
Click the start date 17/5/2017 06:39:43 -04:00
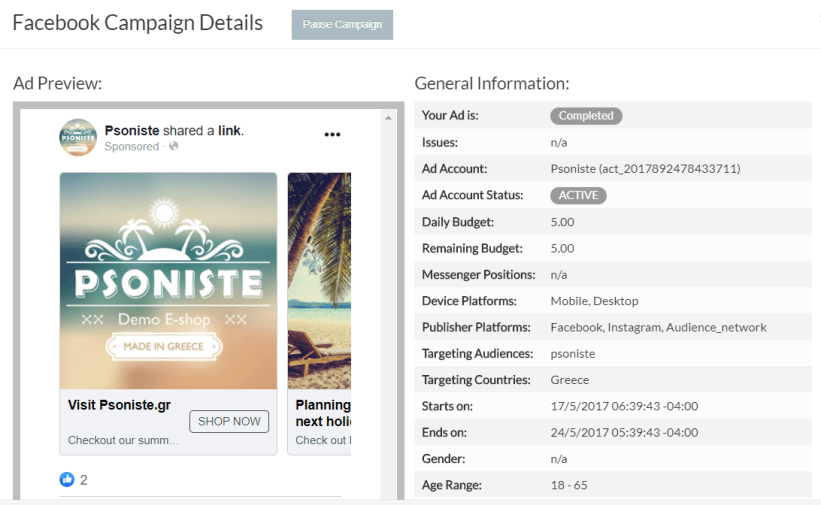coord(624,406)
